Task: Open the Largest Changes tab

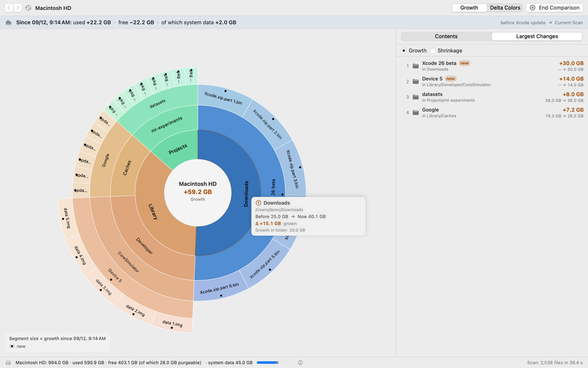Action: [x=537, y=36]
